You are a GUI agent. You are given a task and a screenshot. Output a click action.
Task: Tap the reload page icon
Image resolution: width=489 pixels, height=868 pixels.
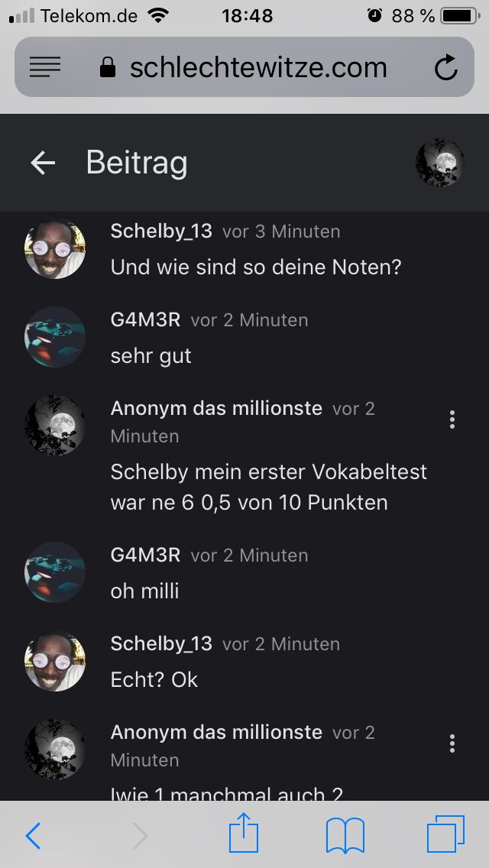(x=445, y=67)
